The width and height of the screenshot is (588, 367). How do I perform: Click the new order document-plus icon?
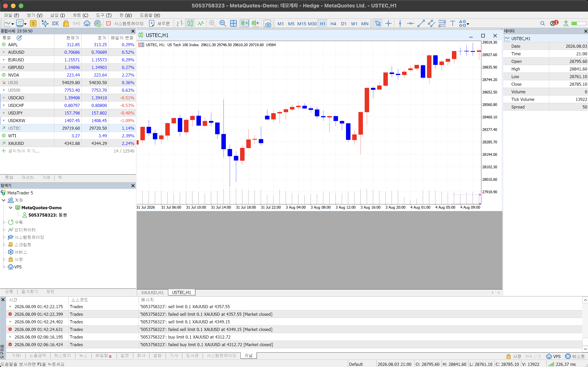coord(152,24)
